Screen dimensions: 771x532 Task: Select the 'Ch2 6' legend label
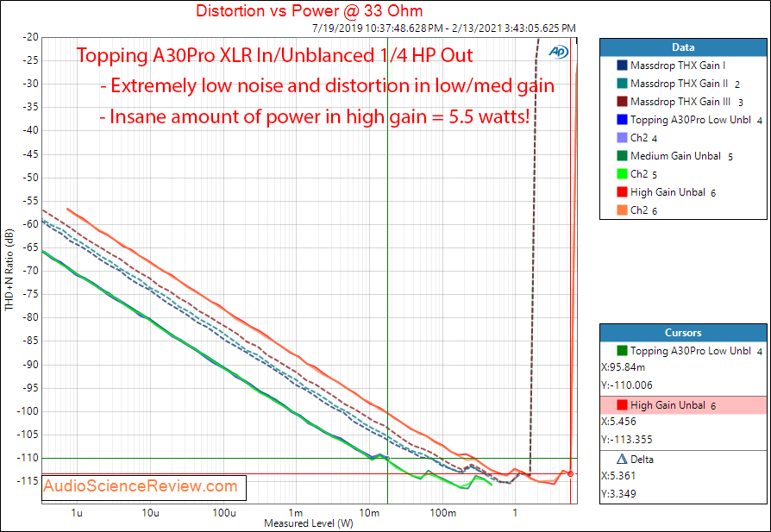click(643, 210)
